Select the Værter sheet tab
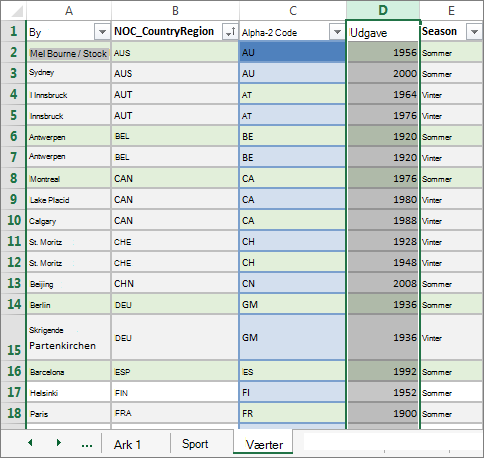Image resolution: width=484 pixels, height=458 pixels. tap(264, 444)
